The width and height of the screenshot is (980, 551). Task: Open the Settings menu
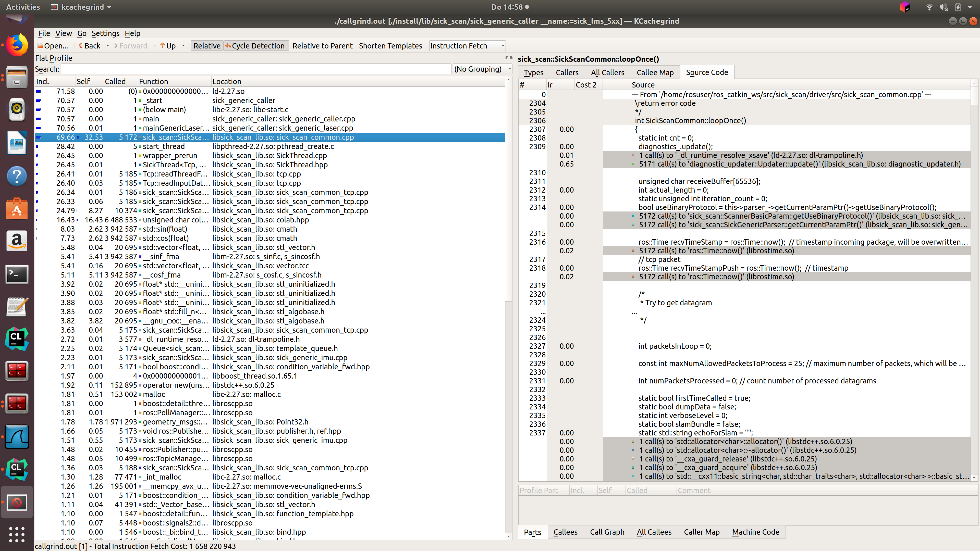coord(105,33)
